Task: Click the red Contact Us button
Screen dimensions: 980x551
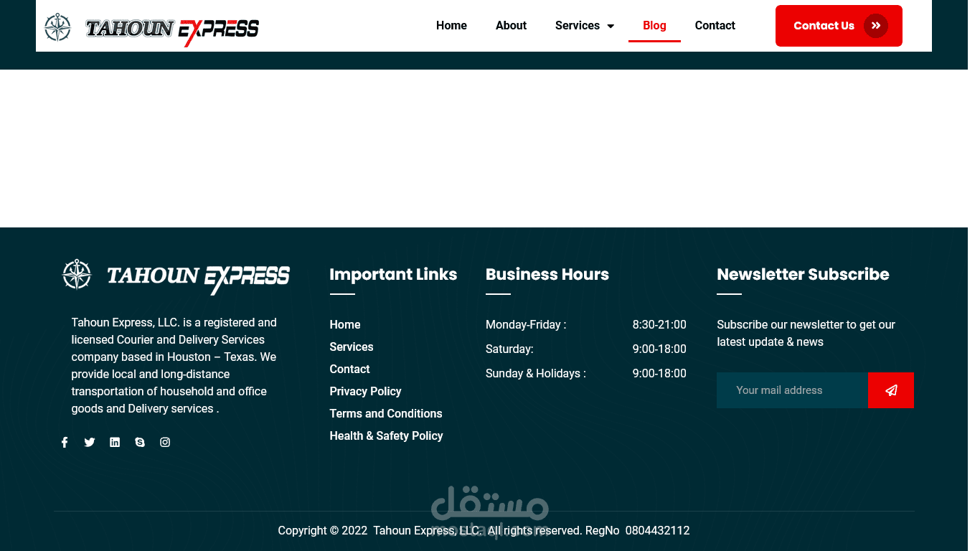Action: (839, 26)
